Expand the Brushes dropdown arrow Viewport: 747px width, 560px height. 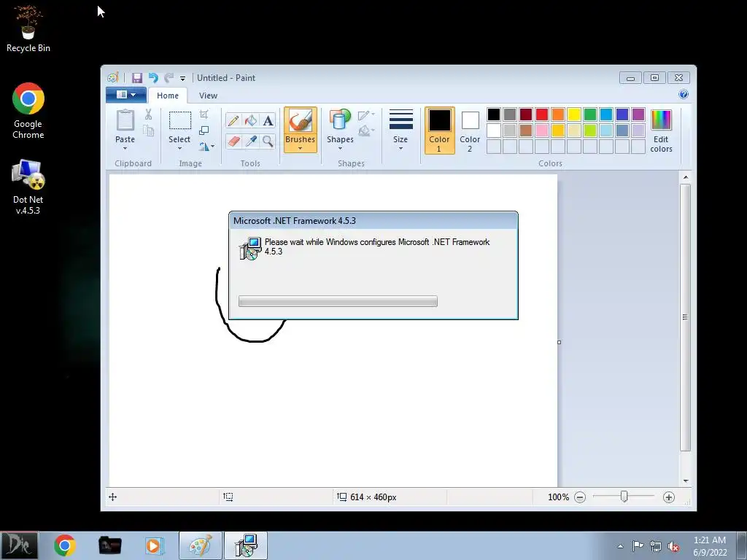coord(300,148)
